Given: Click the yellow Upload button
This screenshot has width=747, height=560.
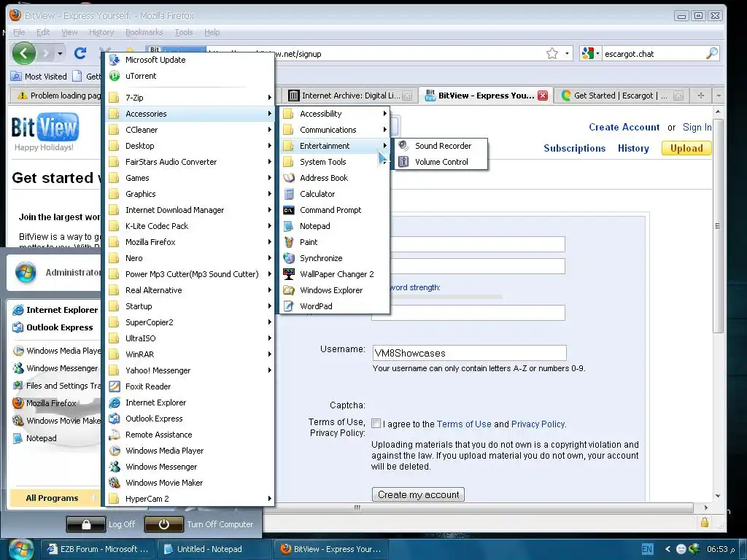Looking at the screenshot, I should (686, 148).
